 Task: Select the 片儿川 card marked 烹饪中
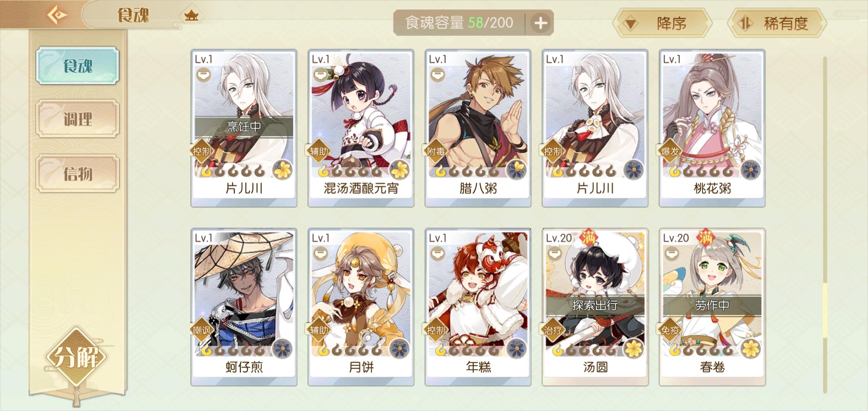point(244,128)
